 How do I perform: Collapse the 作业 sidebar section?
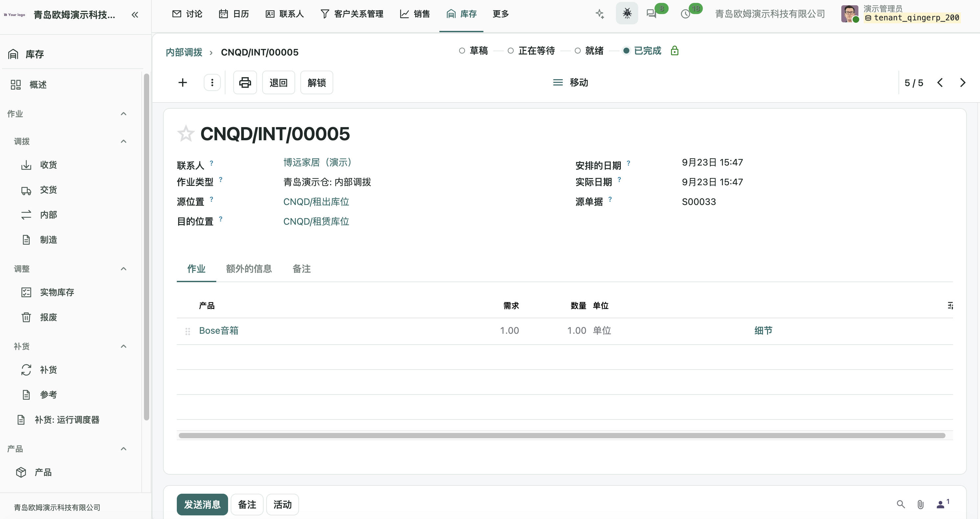pyautogui.click(x=123, y=114)
